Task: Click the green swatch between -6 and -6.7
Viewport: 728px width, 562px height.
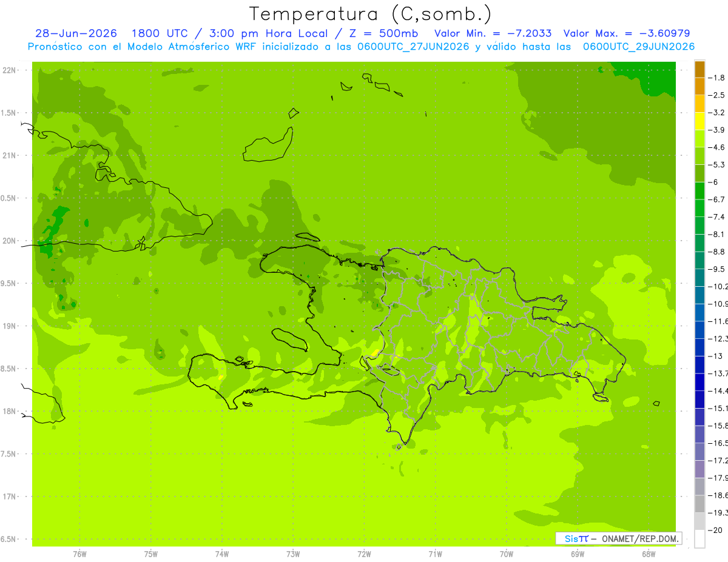Action: point(699,190)
